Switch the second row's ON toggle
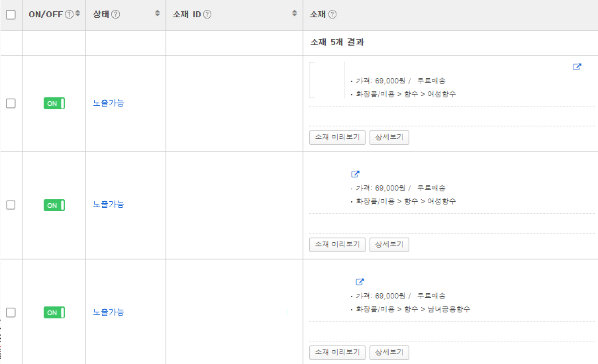The height and width of the screenshot is (364, 598). pyautogui.click(x=54, y=205)
